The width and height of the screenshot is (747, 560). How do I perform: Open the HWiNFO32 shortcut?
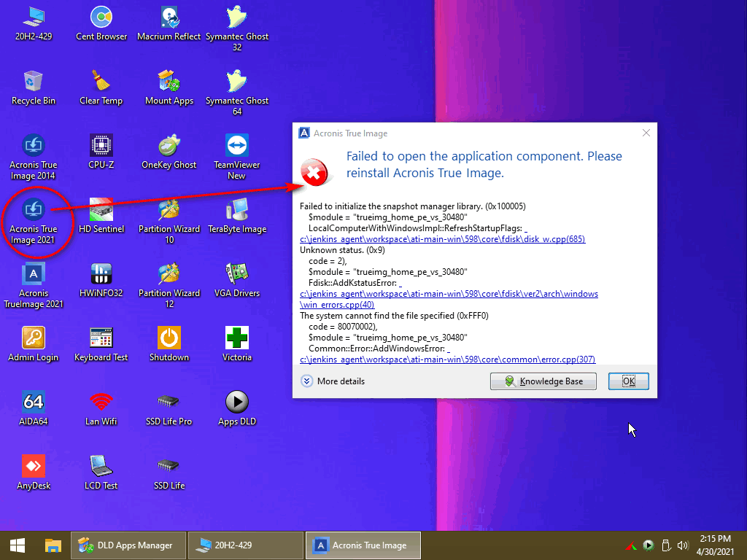[101, 281]
